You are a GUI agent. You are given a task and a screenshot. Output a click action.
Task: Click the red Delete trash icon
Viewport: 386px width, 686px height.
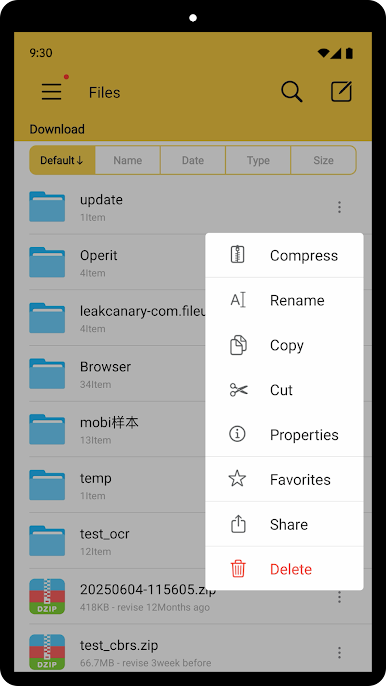238,569
